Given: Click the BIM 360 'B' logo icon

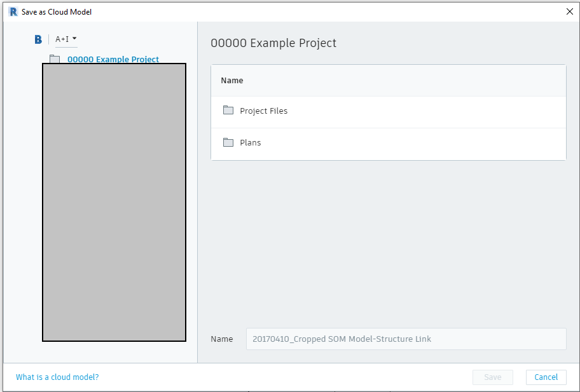Looking at the screenshot, I should [38, 39].
